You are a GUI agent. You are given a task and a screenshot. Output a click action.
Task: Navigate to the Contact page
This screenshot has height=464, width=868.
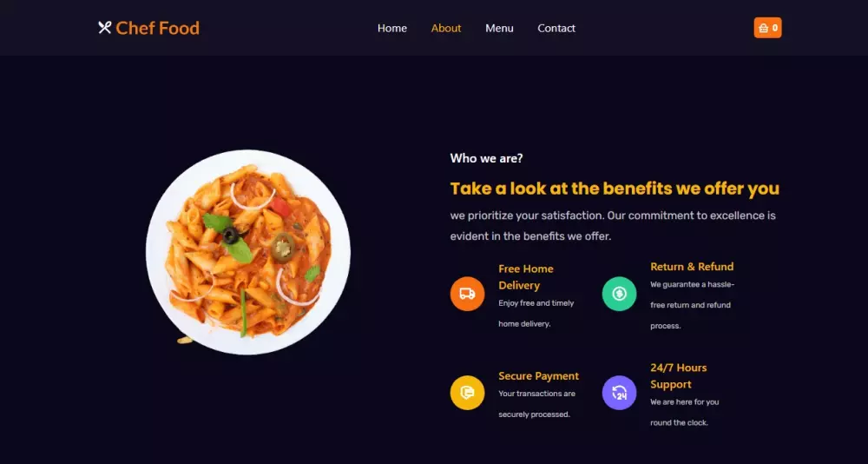(x=556, y=29)
